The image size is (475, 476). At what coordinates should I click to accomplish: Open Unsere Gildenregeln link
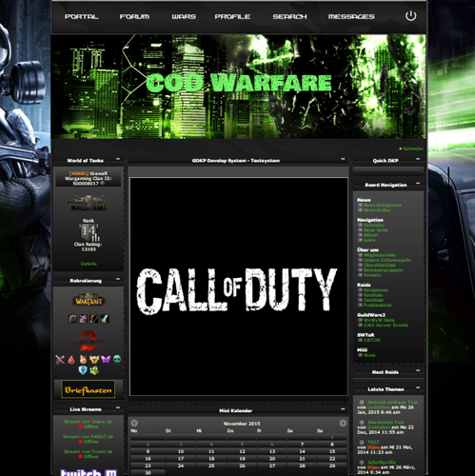[387, 260]
